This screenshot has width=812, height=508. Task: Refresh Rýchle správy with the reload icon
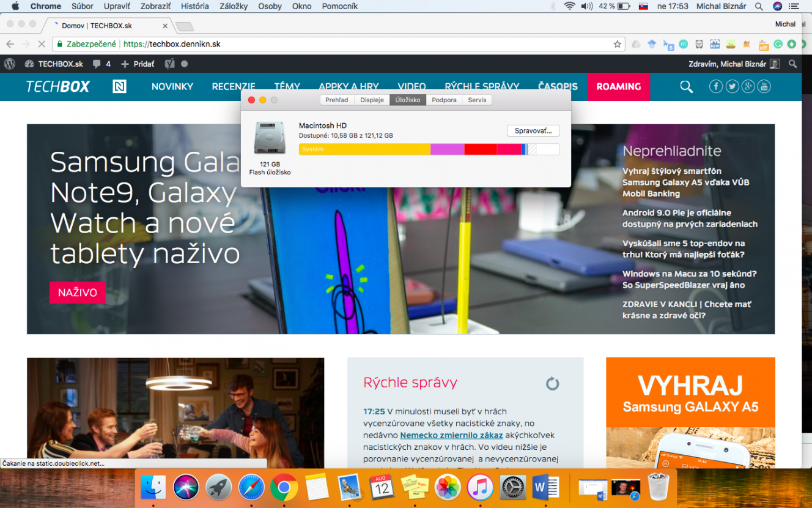click(553, 384)
